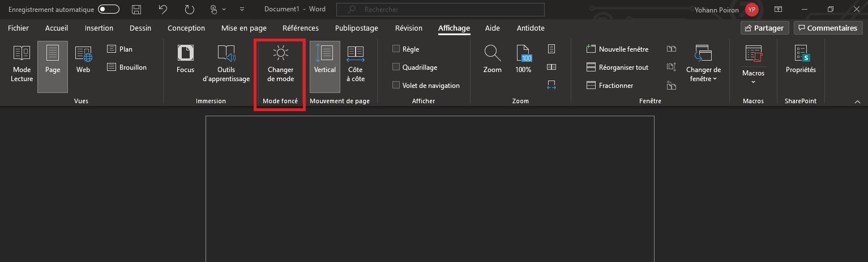Open the Insertion ribbon tab
Image resolution: width=868 pixels, height=262 pixels.
99,28
